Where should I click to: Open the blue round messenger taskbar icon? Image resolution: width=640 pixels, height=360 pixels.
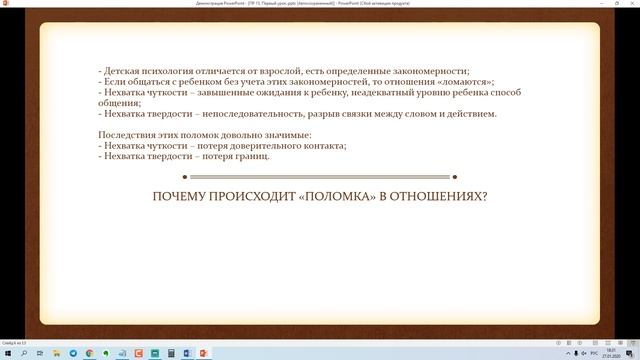[x=73, y=353]
